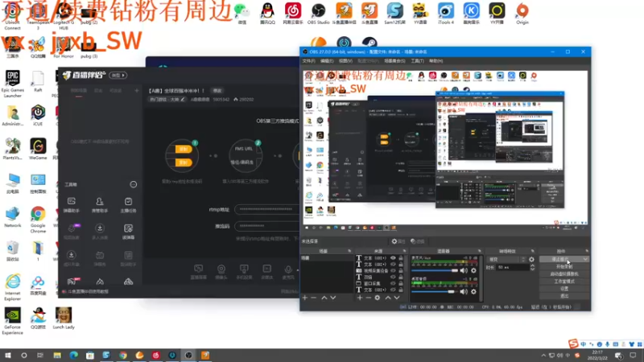
Task: Open 弹幕助手 tool in 直播伴侣
Action: tap(72, 204)
